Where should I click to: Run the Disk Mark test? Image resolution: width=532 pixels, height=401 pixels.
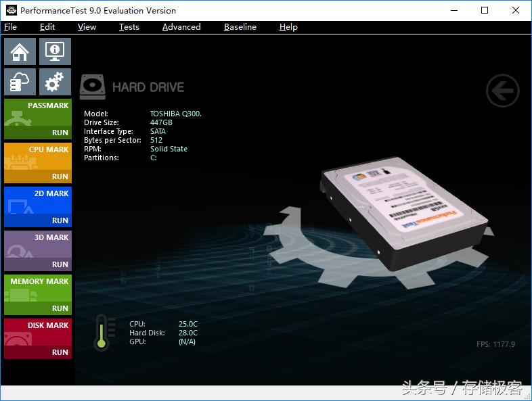[x=38, y=352]
